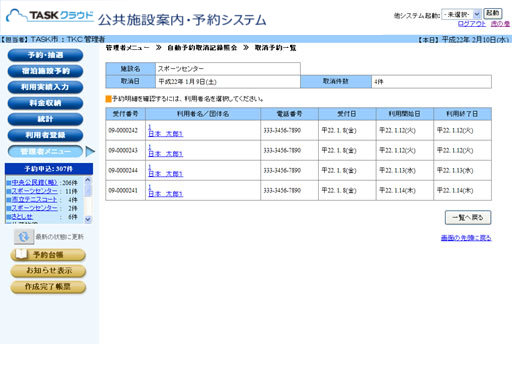This screenshot has height=384, width=512.
Task: Click the 市立テニスコート link
Action: [x=34, y=200]
